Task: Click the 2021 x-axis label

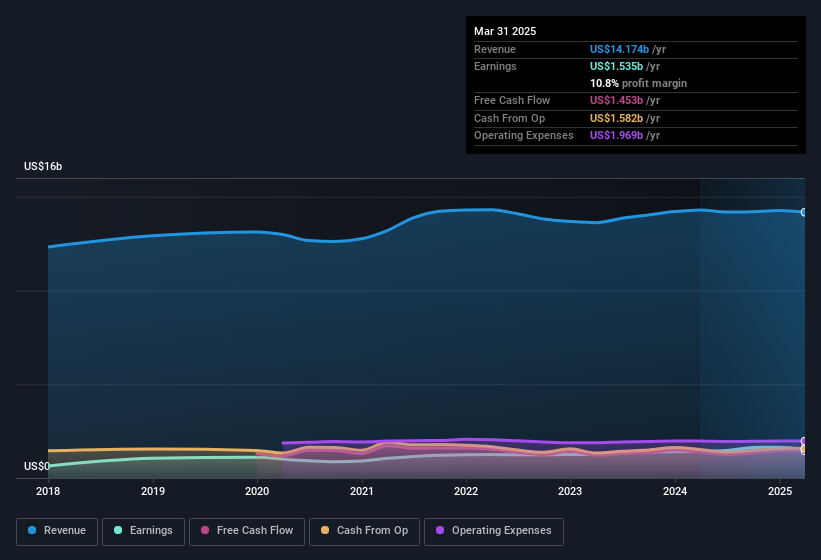Action: [362, 491]
